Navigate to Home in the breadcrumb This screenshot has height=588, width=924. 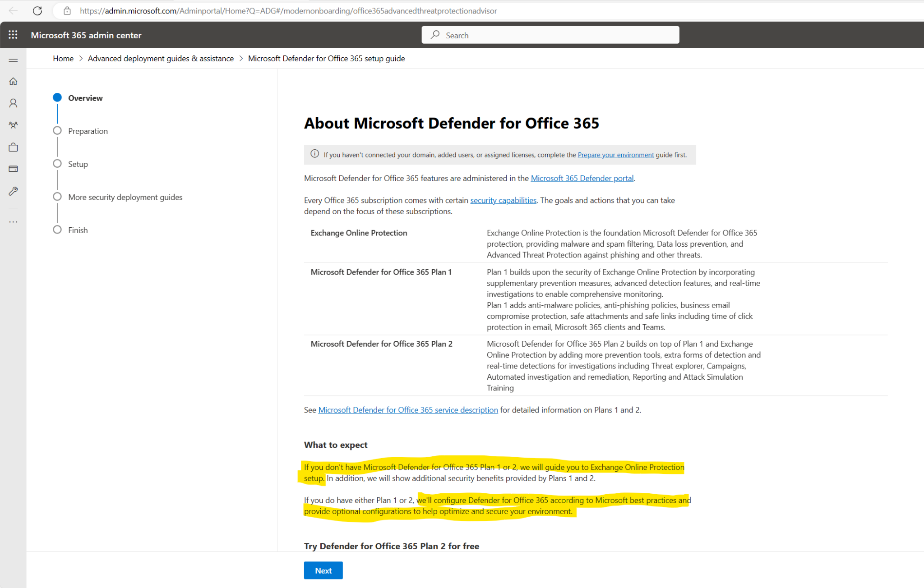63,58
